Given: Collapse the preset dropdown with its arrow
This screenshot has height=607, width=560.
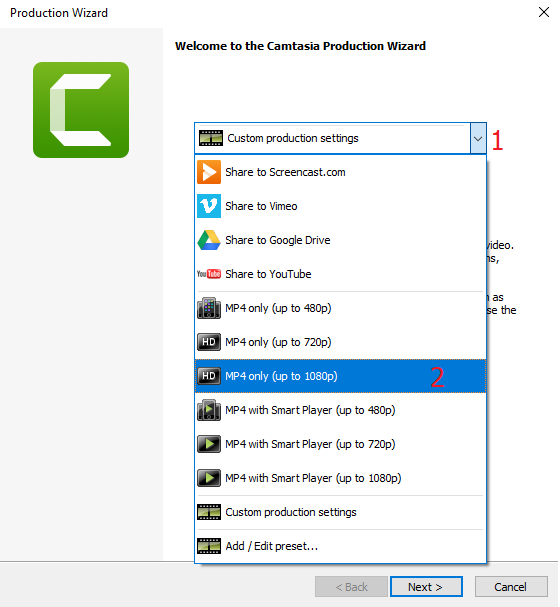Looking at the screenshot, I should coord(478,139).
